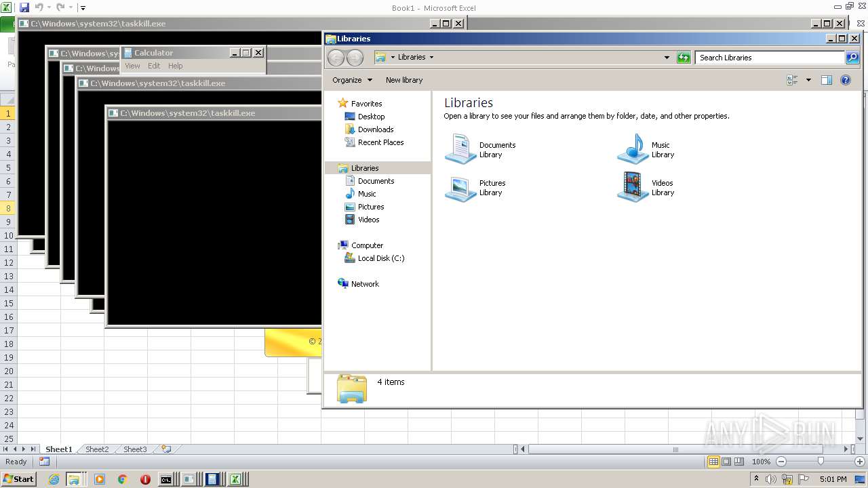This screenshot has width=868, height=488.
Task: Open Calculator View menu
Action: click(x=132, y=66)
